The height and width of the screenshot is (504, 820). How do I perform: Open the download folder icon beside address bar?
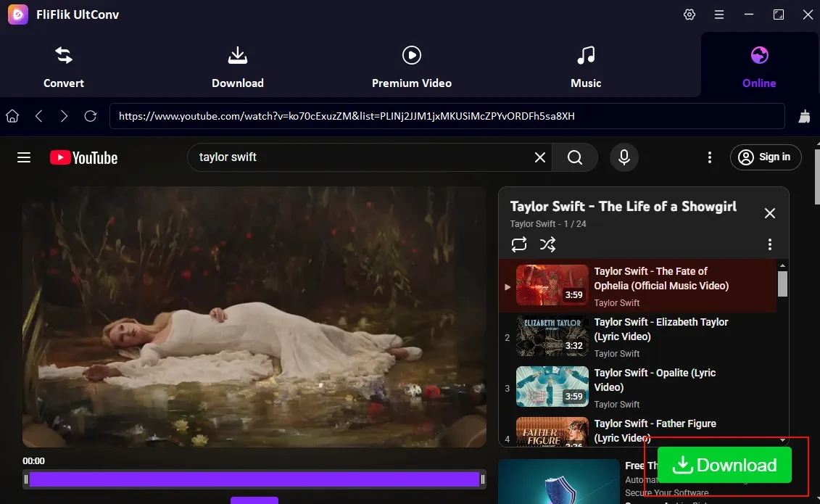(x=804, y=115)
